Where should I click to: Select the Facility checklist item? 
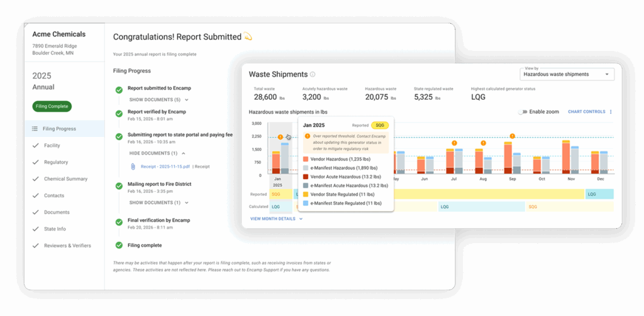pyautogui.click(x=52, y=145)
